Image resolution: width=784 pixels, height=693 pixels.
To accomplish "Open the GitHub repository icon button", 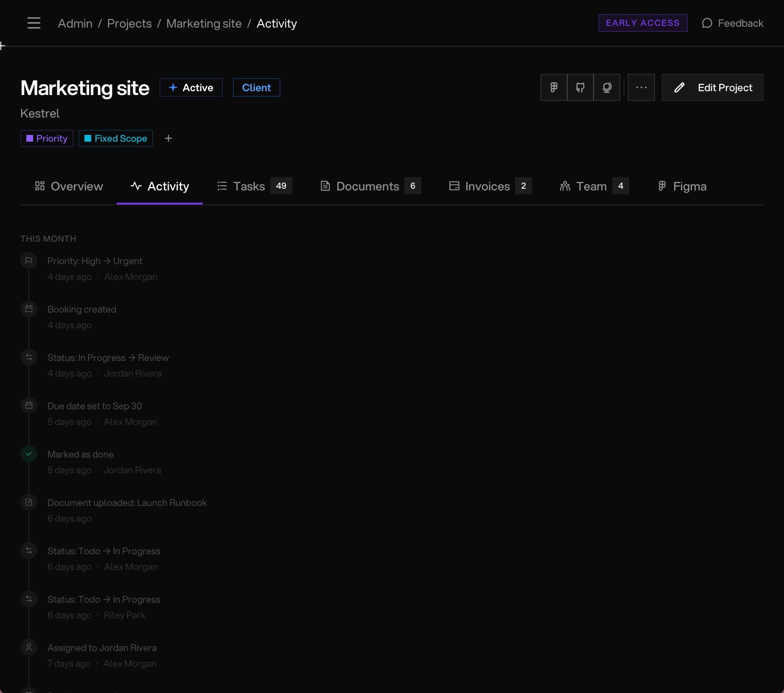I will coord(580,87).
